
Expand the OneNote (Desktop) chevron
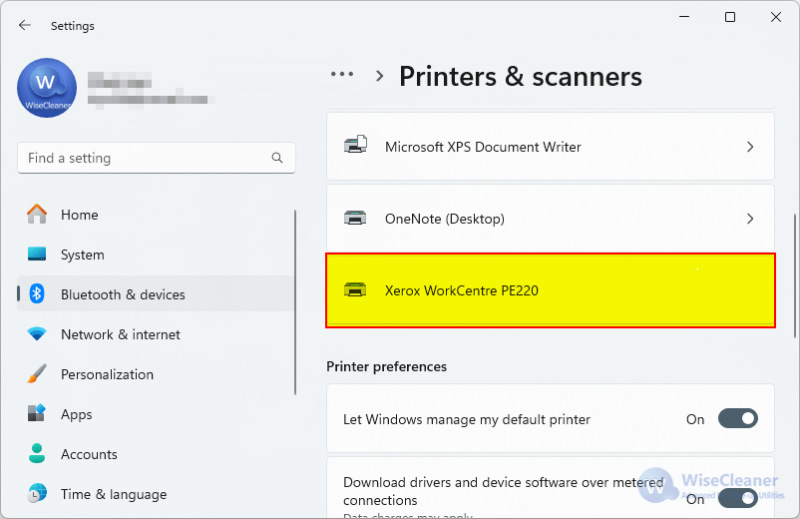coord(750,218)
